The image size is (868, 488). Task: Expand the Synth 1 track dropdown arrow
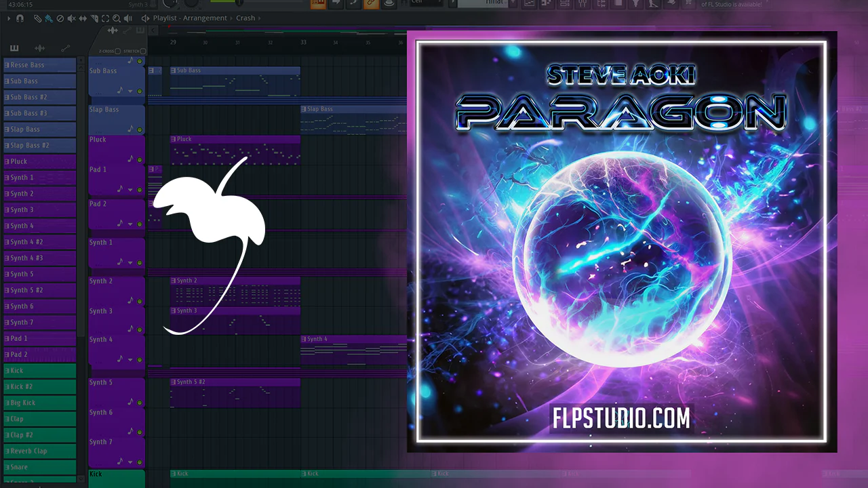pyautogui.click(x=130, y=263)
